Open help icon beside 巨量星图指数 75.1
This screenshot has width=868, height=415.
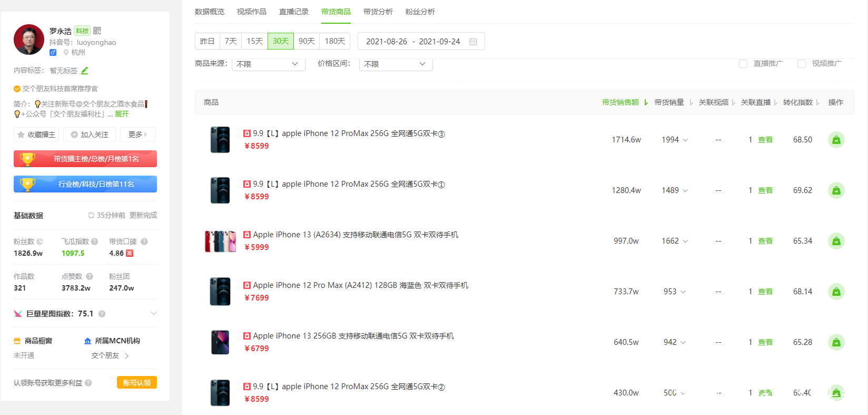[102, 314]
